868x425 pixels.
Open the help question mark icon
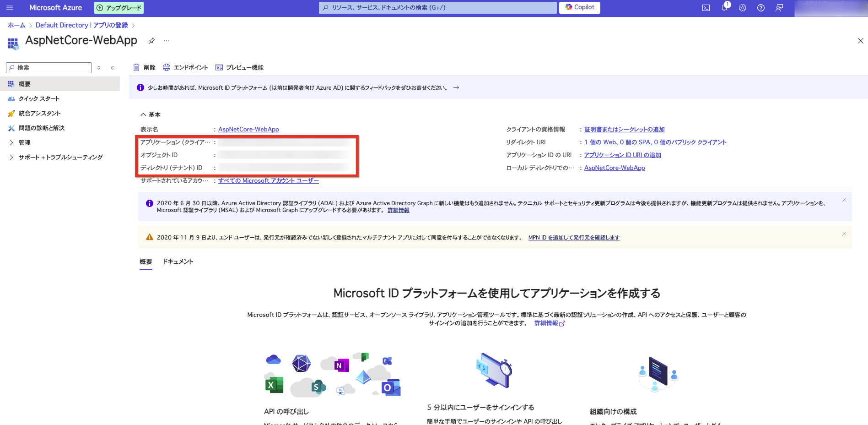[761, 8]
